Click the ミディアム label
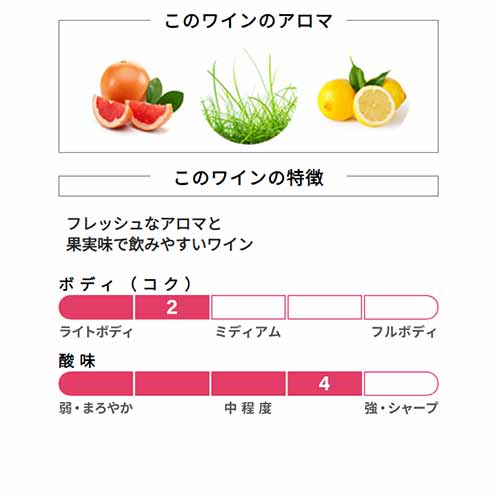Viewport: 500px width, 500px height. (x=248, y=332)
